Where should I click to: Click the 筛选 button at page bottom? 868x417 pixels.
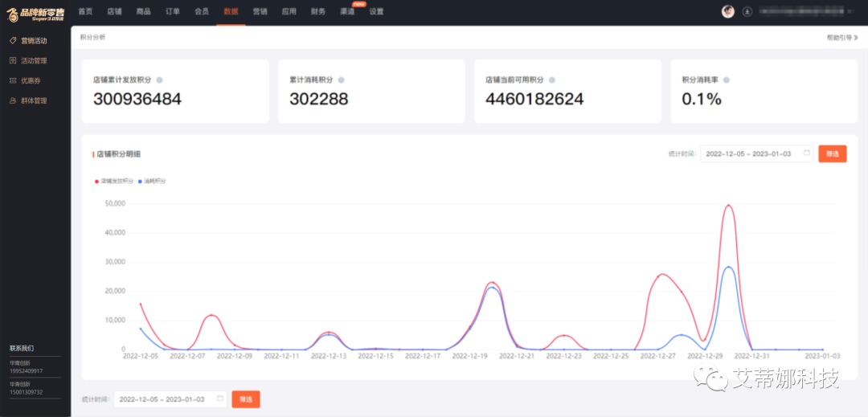point(246,399)
